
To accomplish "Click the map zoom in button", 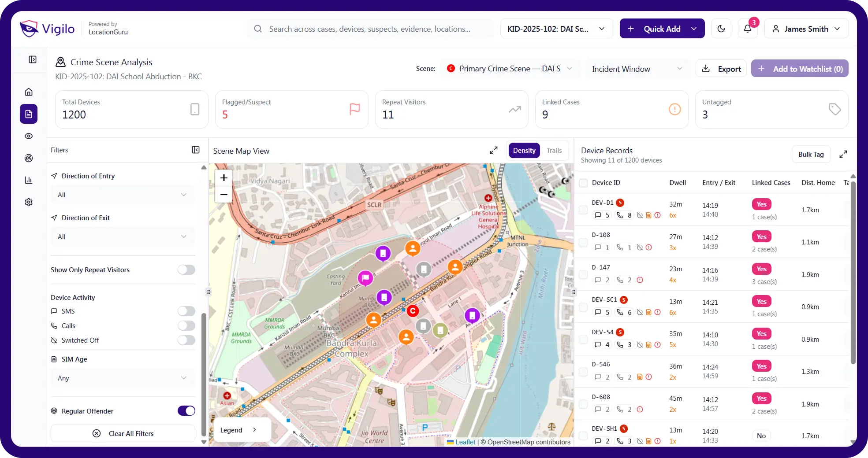I will 224,178.
